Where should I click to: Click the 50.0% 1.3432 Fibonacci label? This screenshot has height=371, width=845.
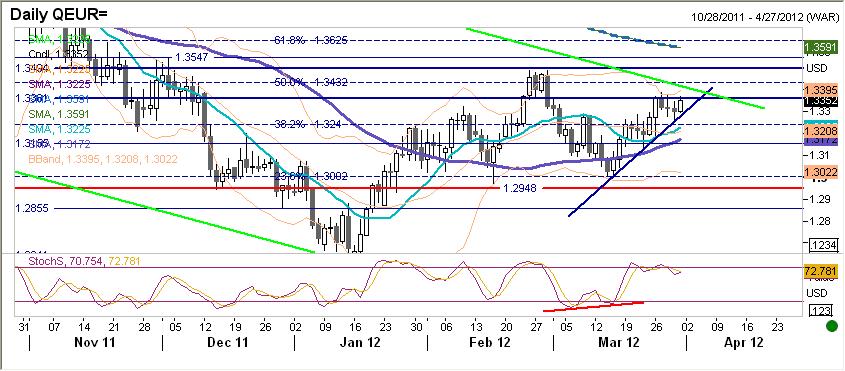pos(311,82)
